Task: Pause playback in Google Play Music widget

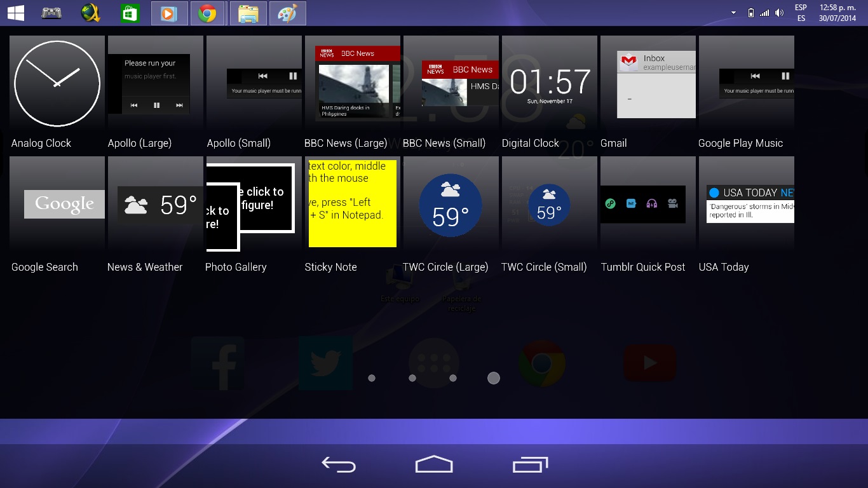Action: tap(785, 76)
